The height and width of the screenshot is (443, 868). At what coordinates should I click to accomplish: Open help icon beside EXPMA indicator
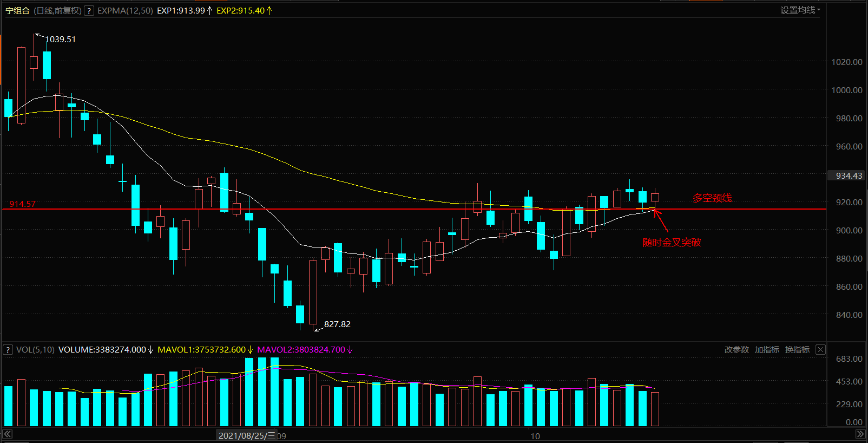point(89,10)
